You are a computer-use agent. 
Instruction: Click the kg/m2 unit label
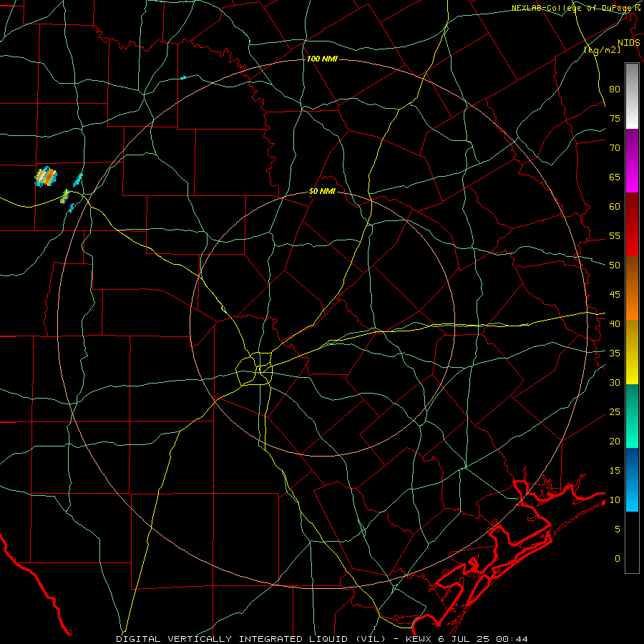(602, 50)
